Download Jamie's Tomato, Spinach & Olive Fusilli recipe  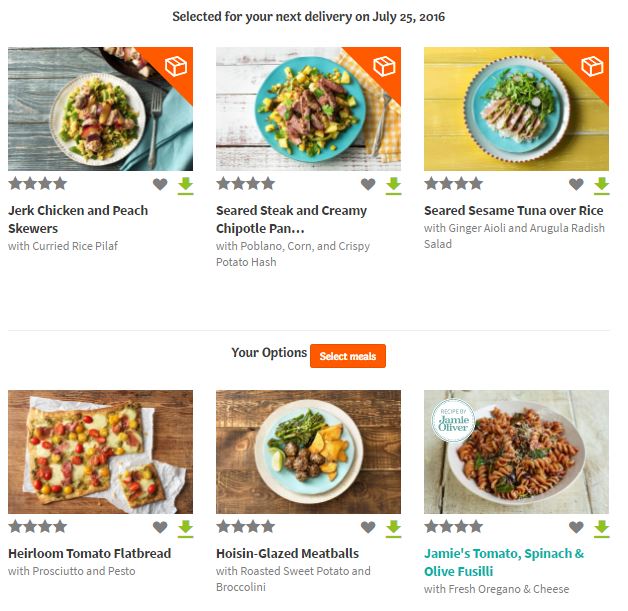tap(601, 528)
